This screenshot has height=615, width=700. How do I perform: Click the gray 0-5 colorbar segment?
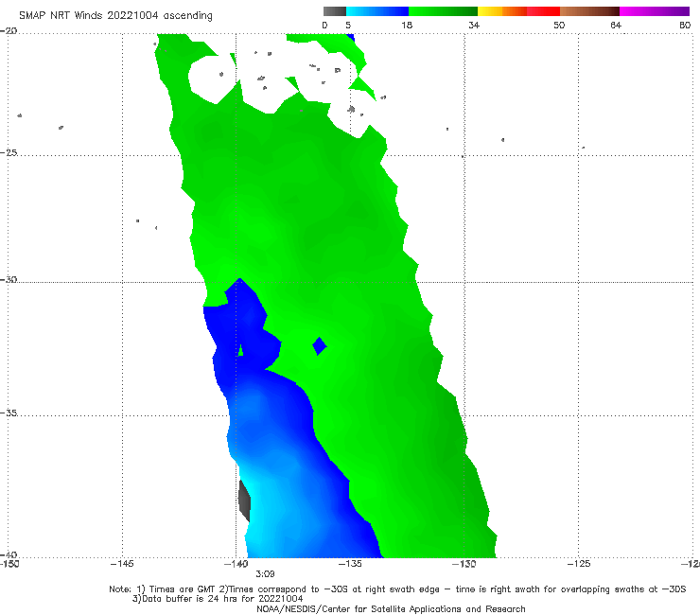pyautogui.click(x=335, y=11)
